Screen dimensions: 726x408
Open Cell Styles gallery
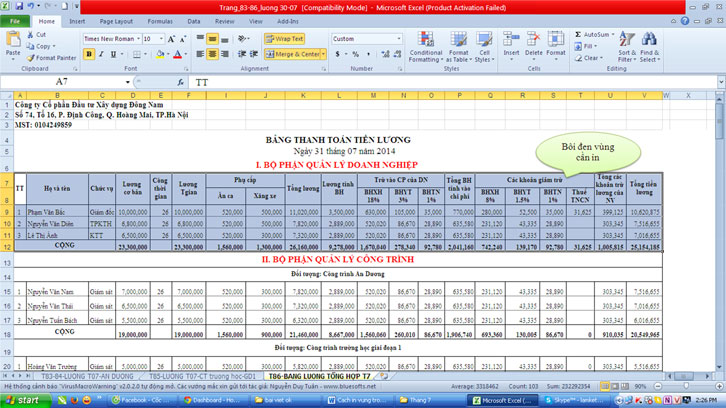point(484,47)
